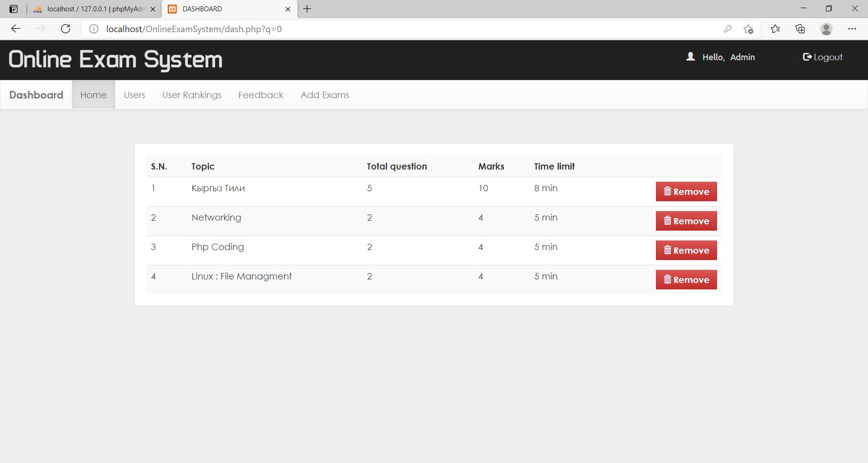868x463 pixels.
Task: Open a new browser tab
Action: click(307, 9)
